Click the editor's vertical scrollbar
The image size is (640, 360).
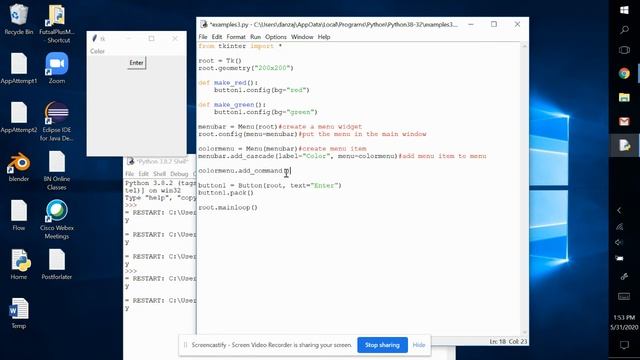(524, 189)
